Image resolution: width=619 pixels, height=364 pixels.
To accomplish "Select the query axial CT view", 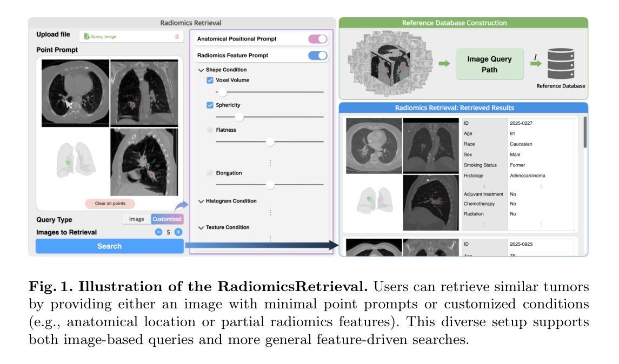I will coord(75,93).
